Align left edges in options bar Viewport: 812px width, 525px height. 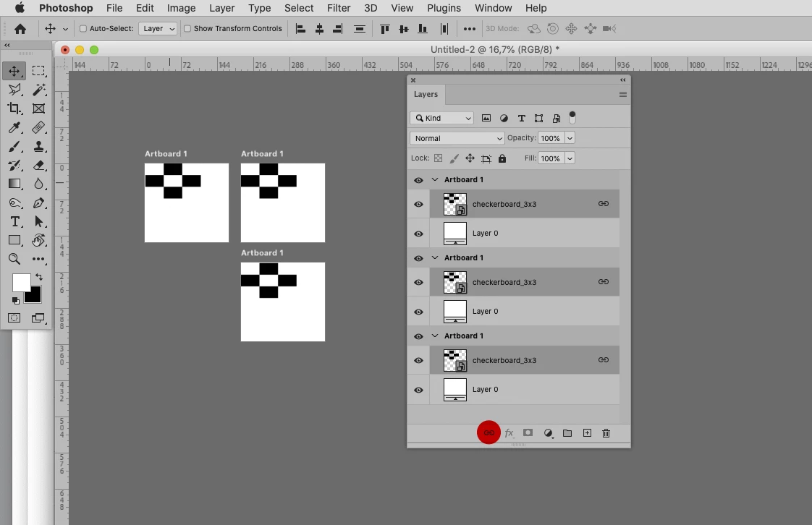click(x=300, y=29)
